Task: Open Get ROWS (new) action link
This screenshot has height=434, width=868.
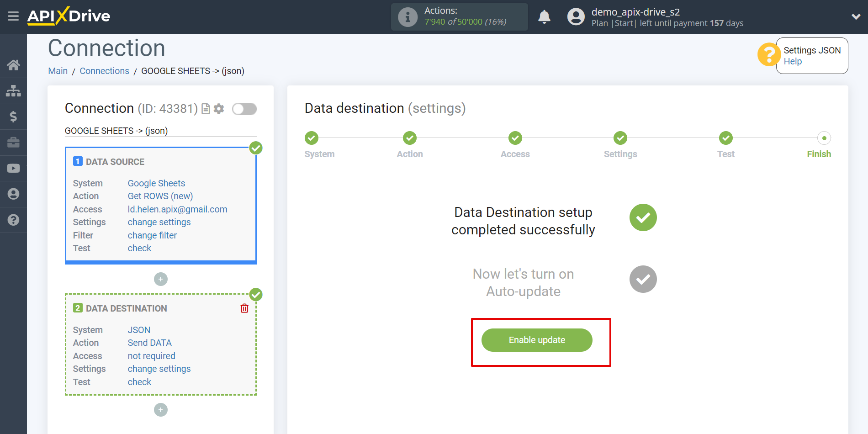Action: pos(160,196)
